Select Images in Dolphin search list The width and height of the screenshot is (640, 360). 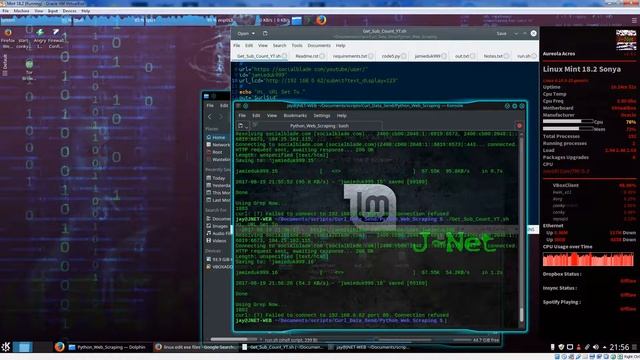[218, 226]
